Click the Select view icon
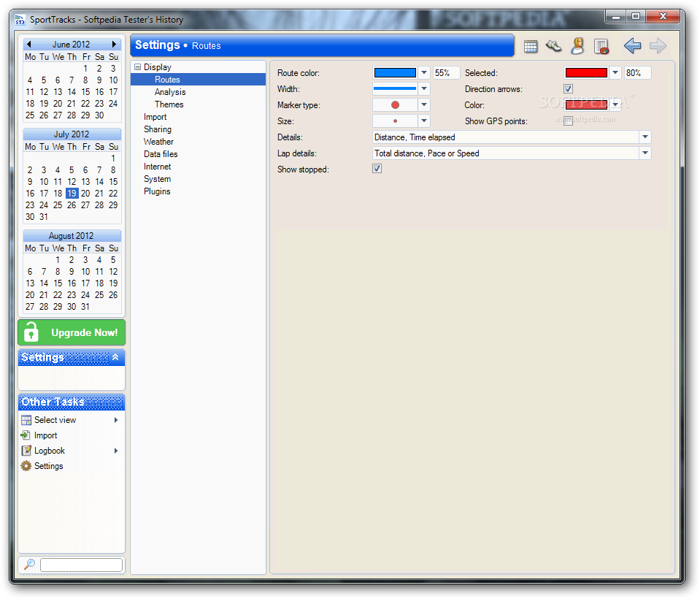Viewport: 700px width, 599px height. click(26, 420)
